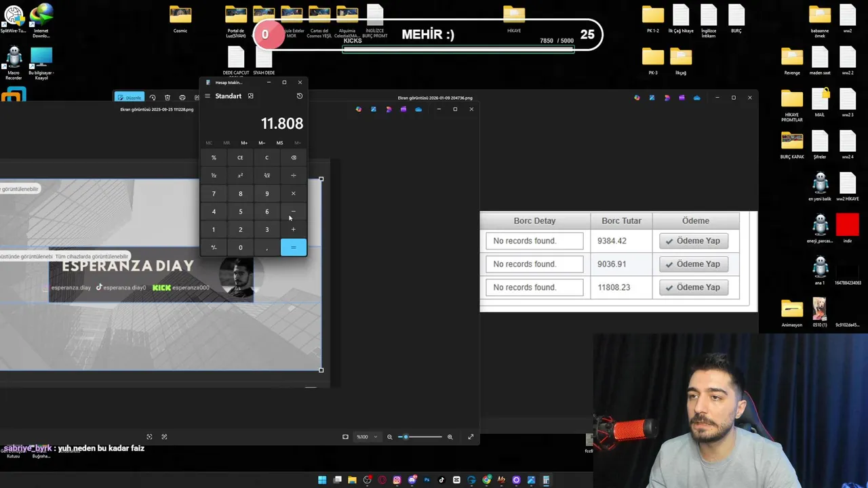The image size is (868, 488).
Task: Click the MS memory store button
Action: tap(279, 143)
